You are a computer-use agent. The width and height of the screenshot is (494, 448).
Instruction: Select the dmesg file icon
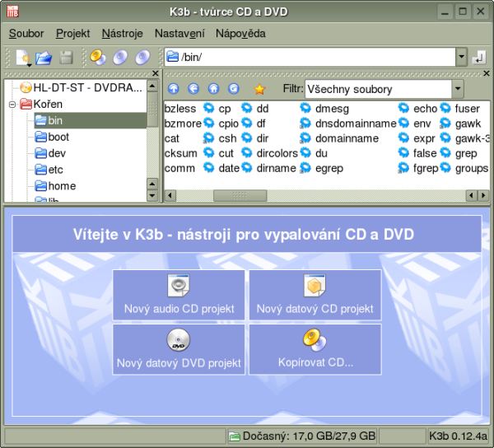coord(305,108)
